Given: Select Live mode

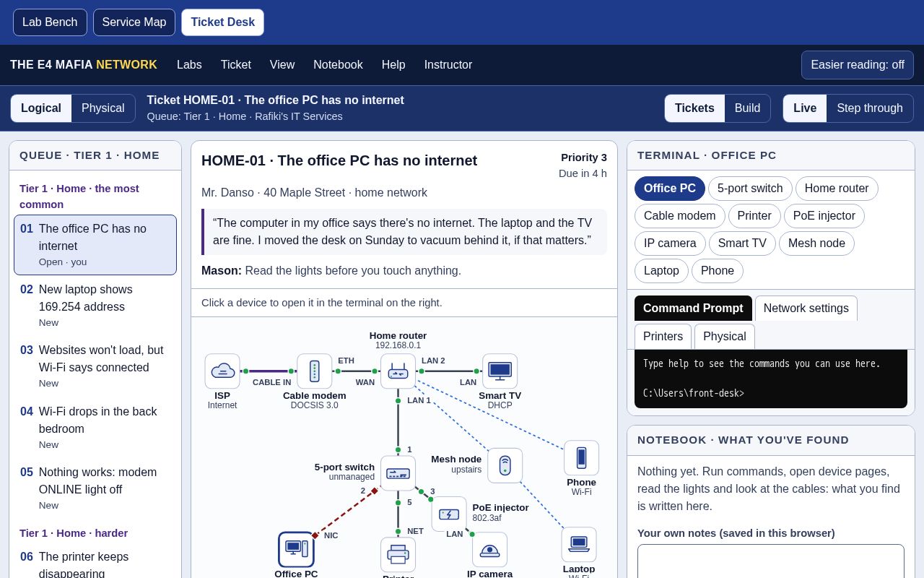Looking at the screenshot, I should coord(805,108).
